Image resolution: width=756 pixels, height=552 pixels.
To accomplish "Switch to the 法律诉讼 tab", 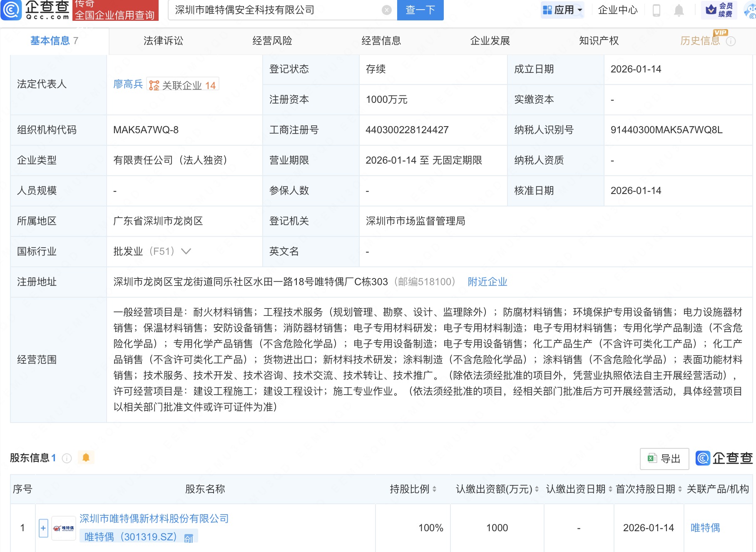I will pyautogui.click(x=164, y=41).
